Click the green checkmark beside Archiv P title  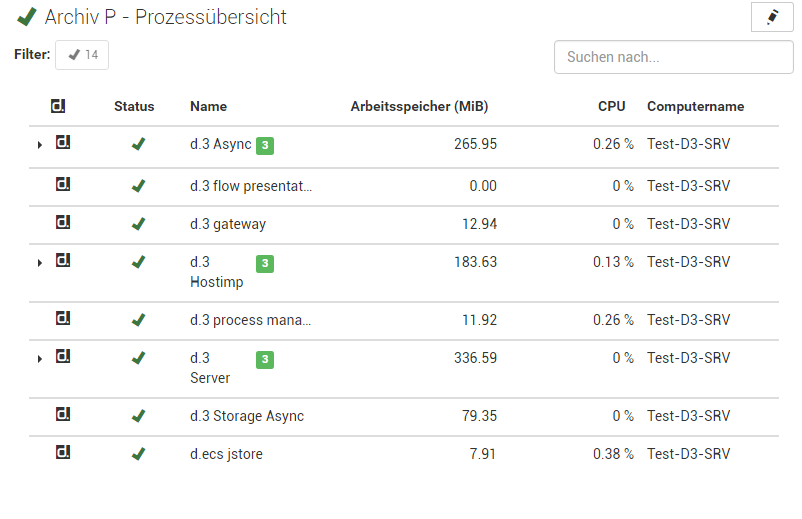click(27, 16)
